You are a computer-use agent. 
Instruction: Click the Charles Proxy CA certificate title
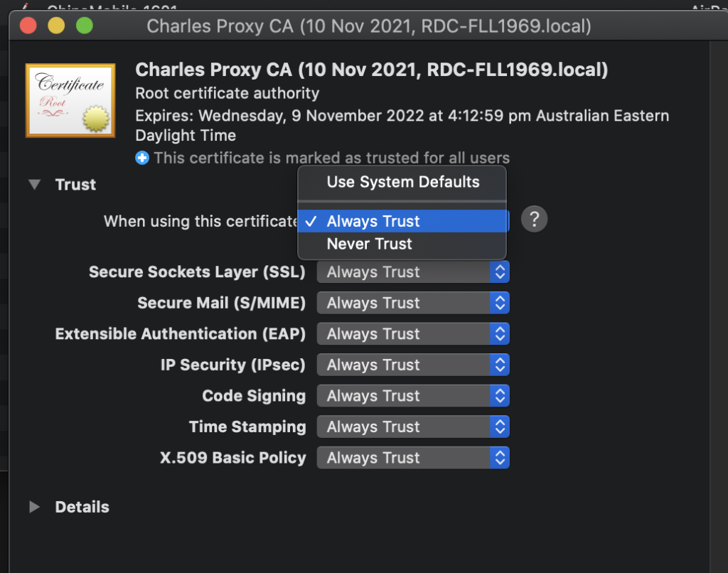(x=371, y=70)
